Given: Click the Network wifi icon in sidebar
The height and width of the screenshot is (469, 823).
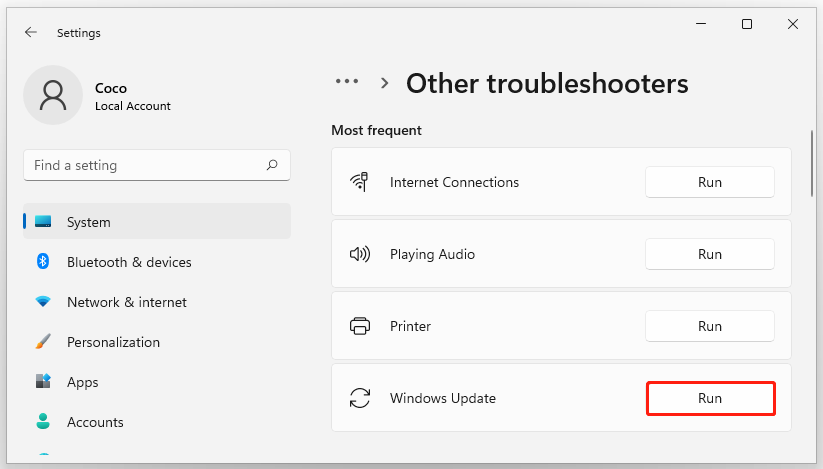Looking at the screenshot, I should pyautogui.click(x=43, y=302).
